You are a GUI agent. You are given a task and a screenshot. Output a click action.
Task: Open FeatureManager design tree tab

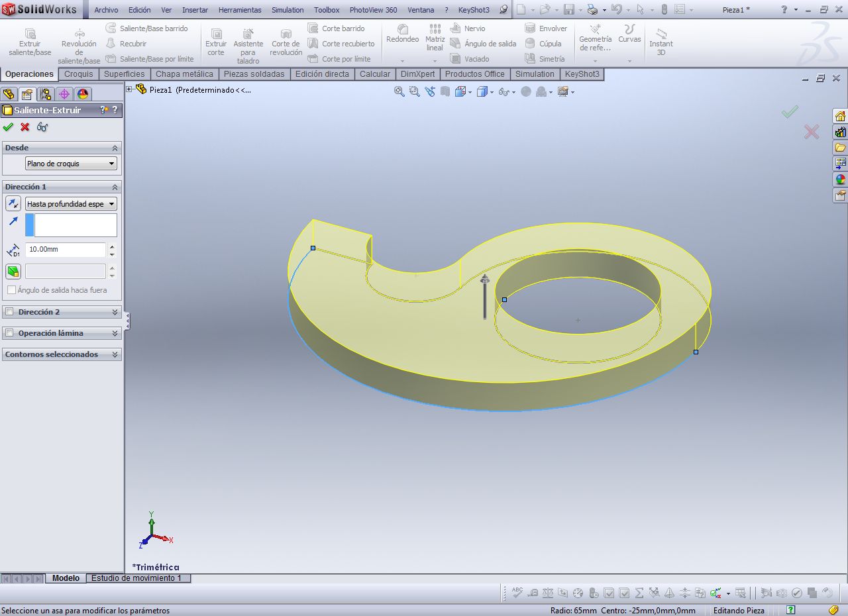pos(9,94)
